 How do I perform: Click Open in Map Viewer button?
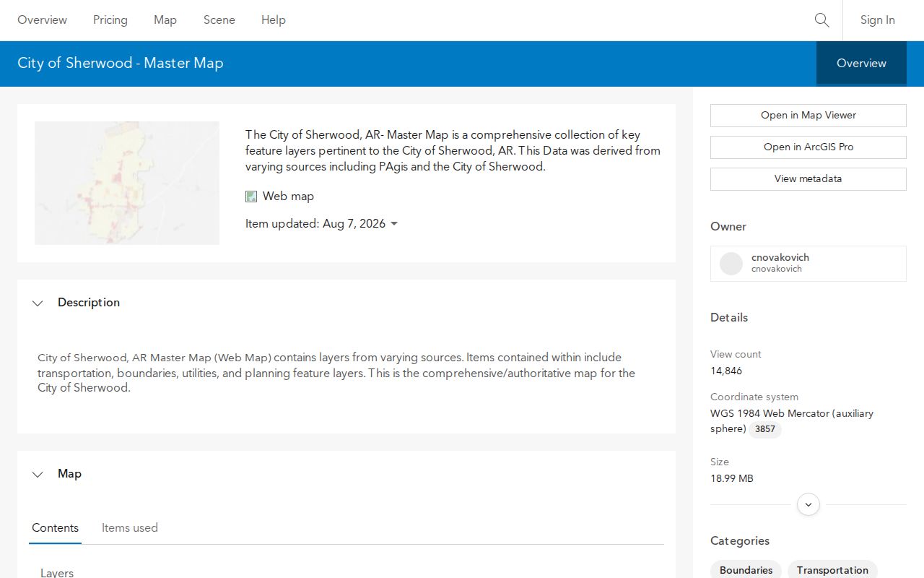tap(808, 116)
